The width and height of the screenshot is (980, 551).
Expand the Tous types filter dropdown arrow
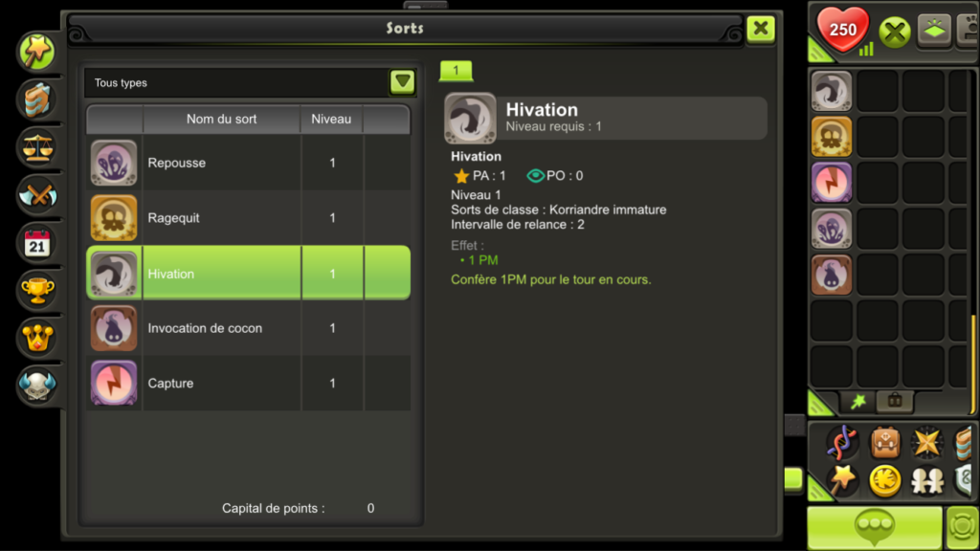403,82
